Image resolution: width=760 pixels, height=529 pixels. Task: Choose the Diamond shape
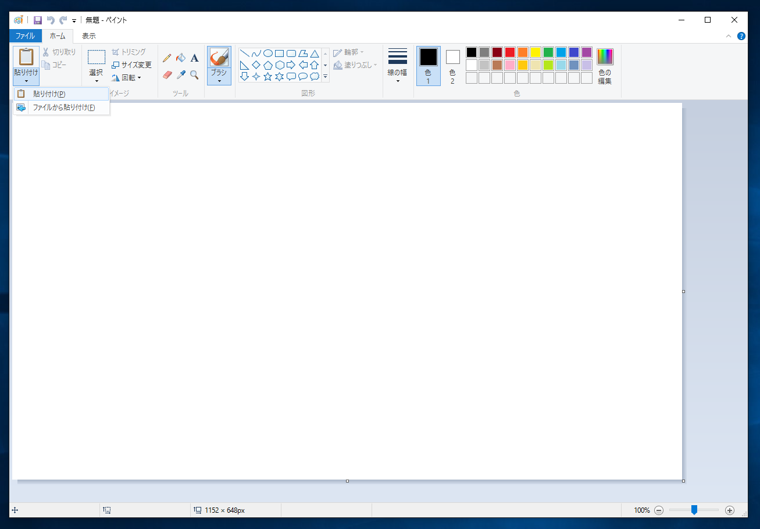click(x=256, y=65)
